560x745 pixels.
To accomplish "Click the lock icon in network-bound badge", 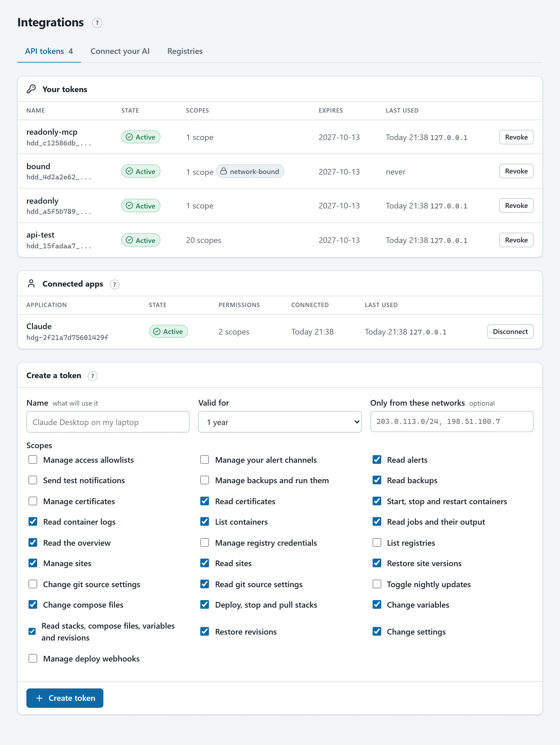I will 223,171.
